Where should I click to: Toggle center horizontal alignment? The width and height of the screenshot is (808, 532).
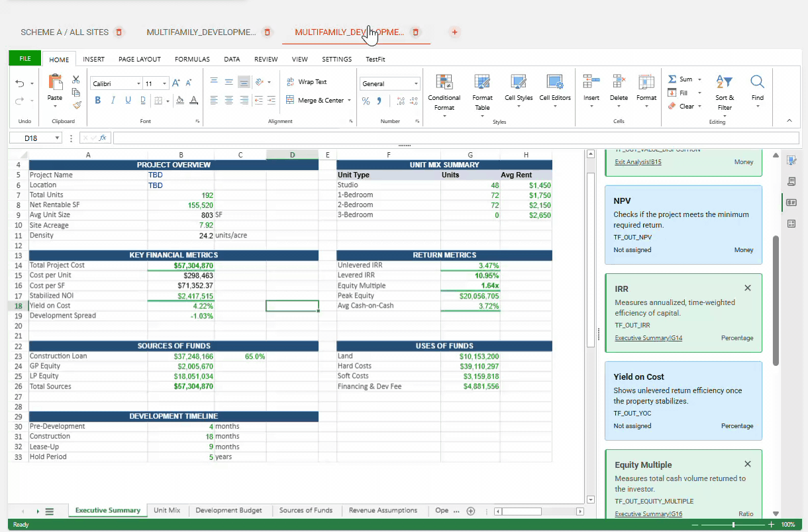tap(228, 101)
